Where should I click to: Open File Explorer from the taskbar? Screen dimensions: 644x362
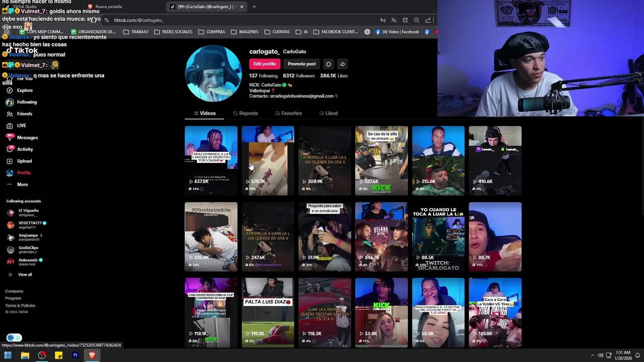(25, 355)
